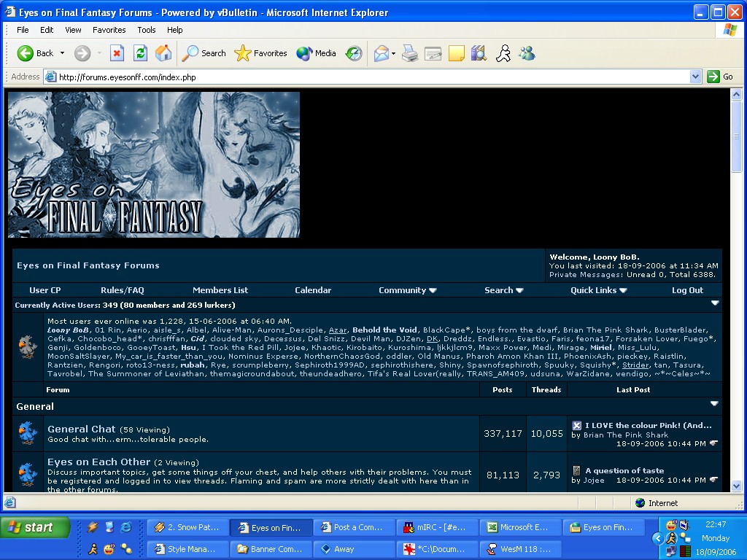This screenshot has width=747, height=560.
Task: Open the Eyes on Final Fantasy Forums title link
Action: point(88,265)
